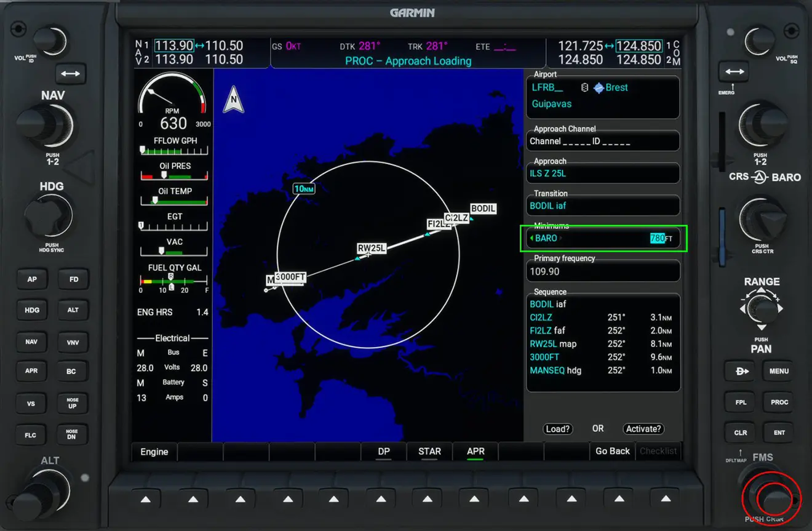Open the Minimums BARO selector
The width and height of the screenshot is (812, 531).
click(x=547, y=238)
